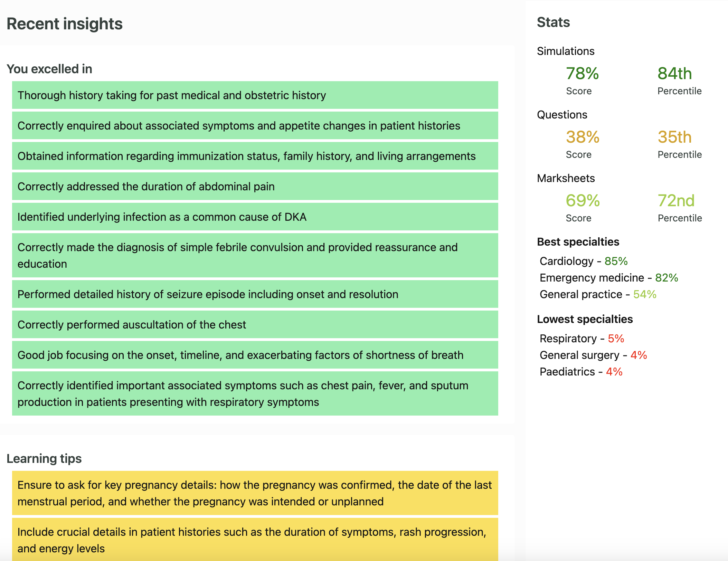The height and width of the screenshot is (561, 728).
Task: Select the shortness of breath insight card
Action: click(255, 355)
